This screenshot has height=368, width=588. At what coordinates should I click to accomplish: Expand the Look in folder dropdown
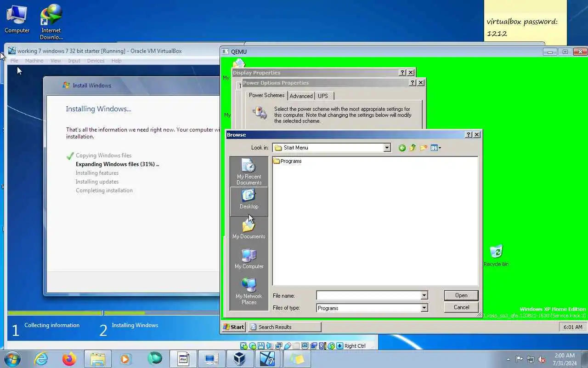point(387,148)
